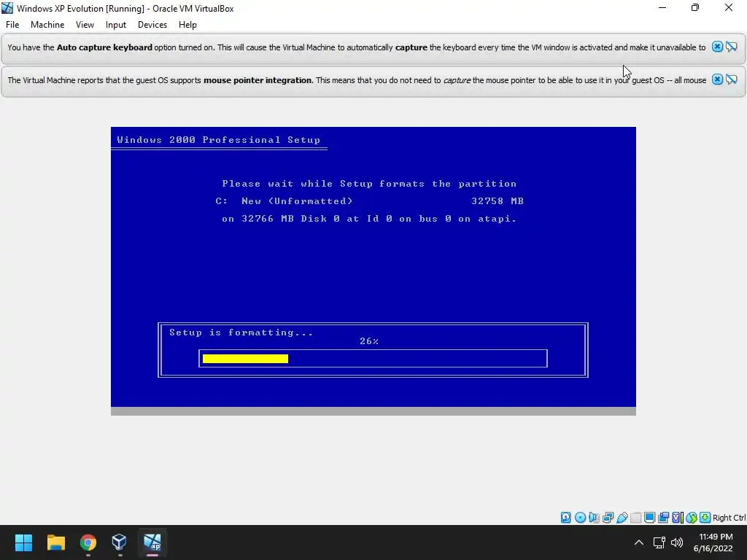Click the display settings indicator
The width and height of the screenshot is (747, 560).
coord(649,518)
